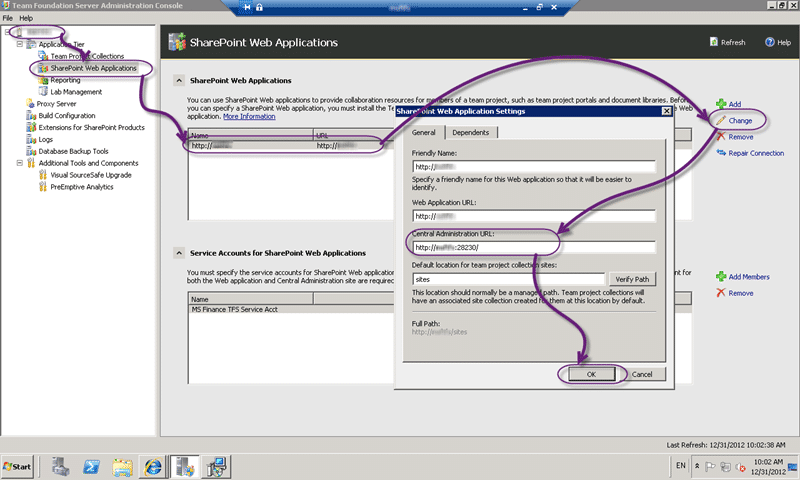800x480 pixels.
Task: Launch Internet Explorer from taskbar
Action: pyautogui.click(x=153, y=466)
